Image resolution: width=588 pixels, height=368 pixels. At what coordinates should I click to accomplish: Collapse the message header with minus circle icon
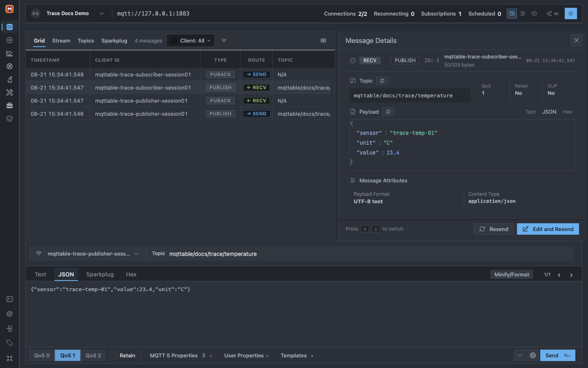pos(353,61)
